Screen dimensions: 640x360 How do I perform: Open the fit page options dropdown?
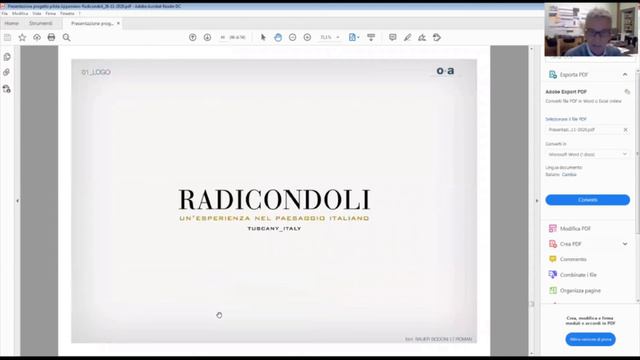point(358,38)
